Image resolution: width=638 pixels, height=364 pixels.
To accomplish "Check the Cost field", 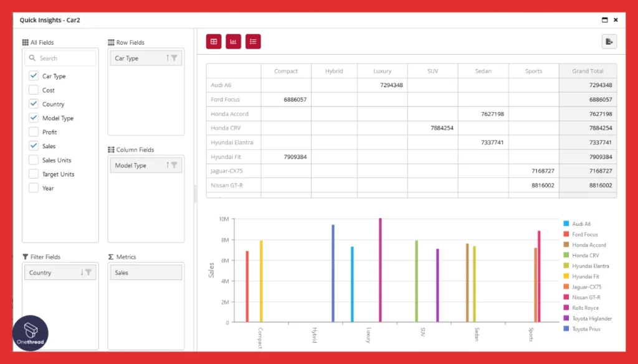I will click(x=34, y=90).
